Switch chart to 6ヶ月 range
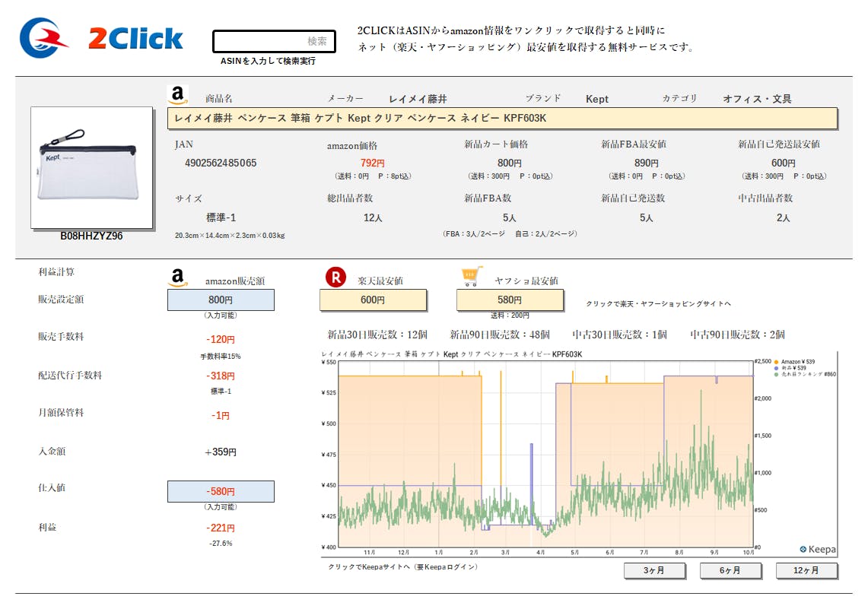The width and height of the screenshot is (868, 609). click(730, 570)
